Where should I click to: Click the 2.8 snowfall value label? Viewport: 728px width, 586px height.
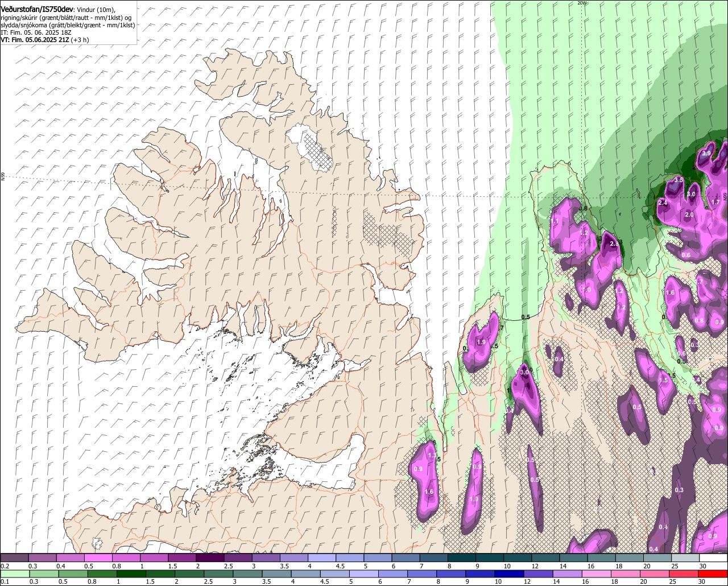coord(614,244)
